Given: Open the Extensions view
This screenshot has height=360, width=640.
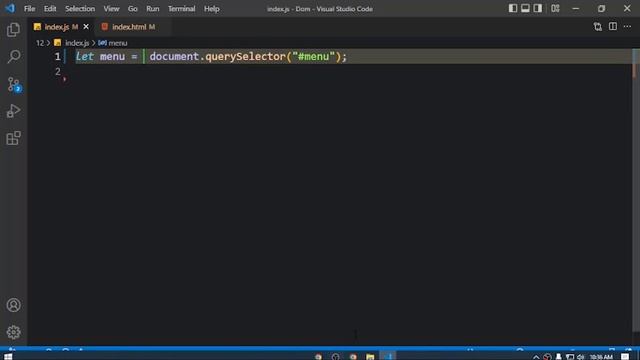Looking at the screenshot, I should (13, 138).
